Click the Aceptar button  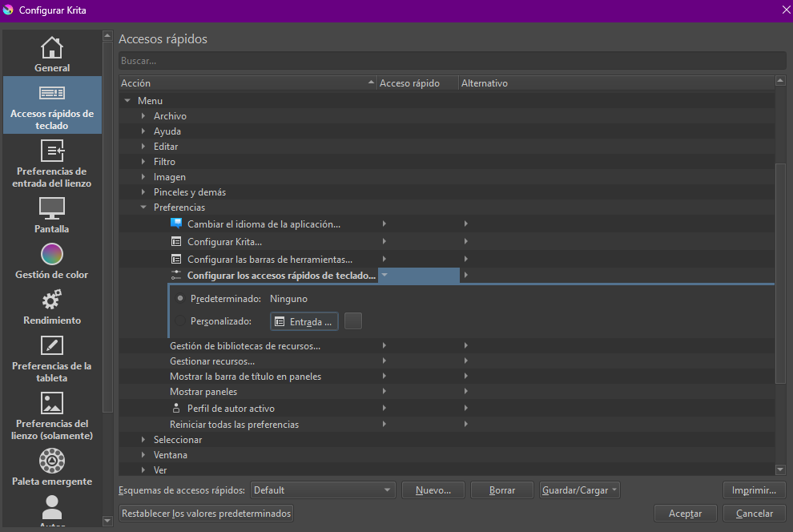point(686,514)
